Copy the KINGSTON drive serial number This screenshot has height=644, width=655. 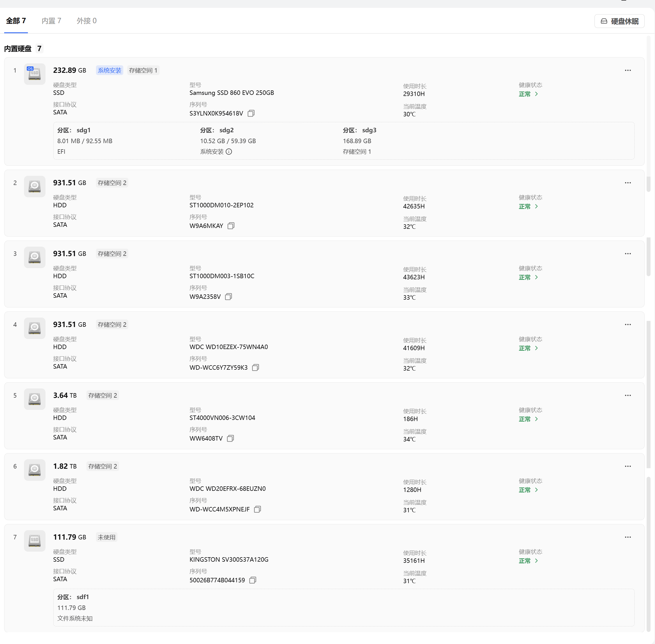[x=253, y=580]
